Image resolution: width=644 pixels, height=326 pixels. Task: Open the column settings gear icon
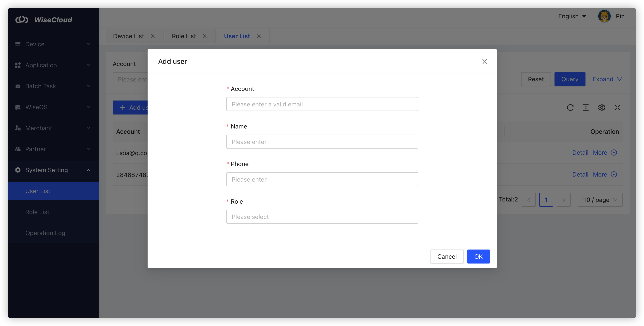click(601, 108)
